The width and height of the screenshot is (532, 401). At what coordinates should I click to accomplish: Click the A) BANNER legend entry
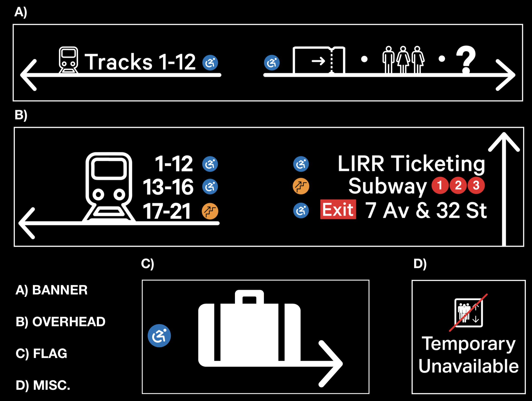[52, 290]
